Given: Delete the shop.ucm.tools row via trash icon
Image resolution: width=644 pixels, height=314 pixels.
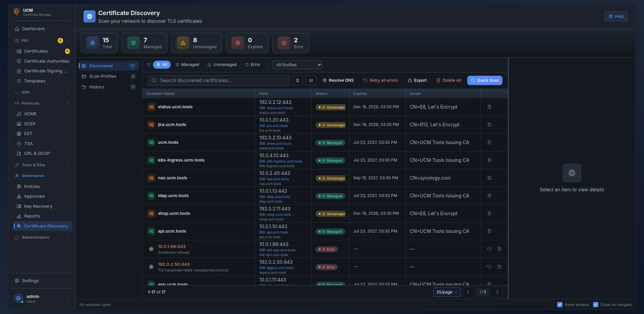Looking at the screenshot, I should [489, 213].
